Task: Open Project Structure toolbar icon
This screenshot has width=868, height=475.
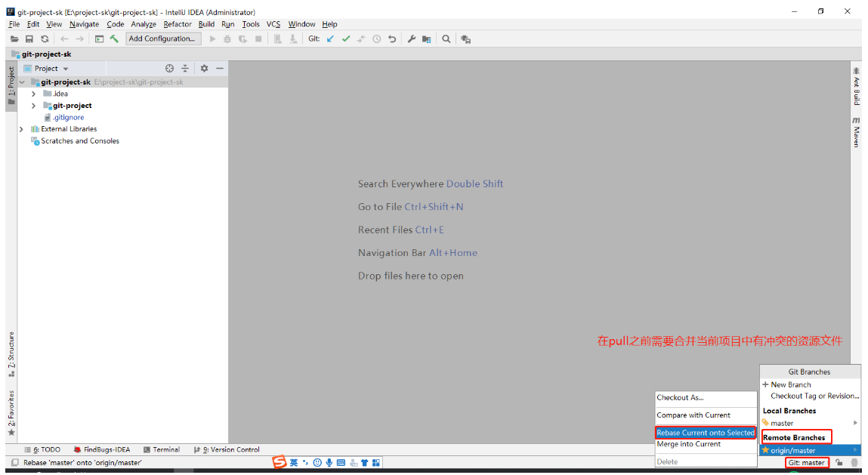Action: point(426,39)
